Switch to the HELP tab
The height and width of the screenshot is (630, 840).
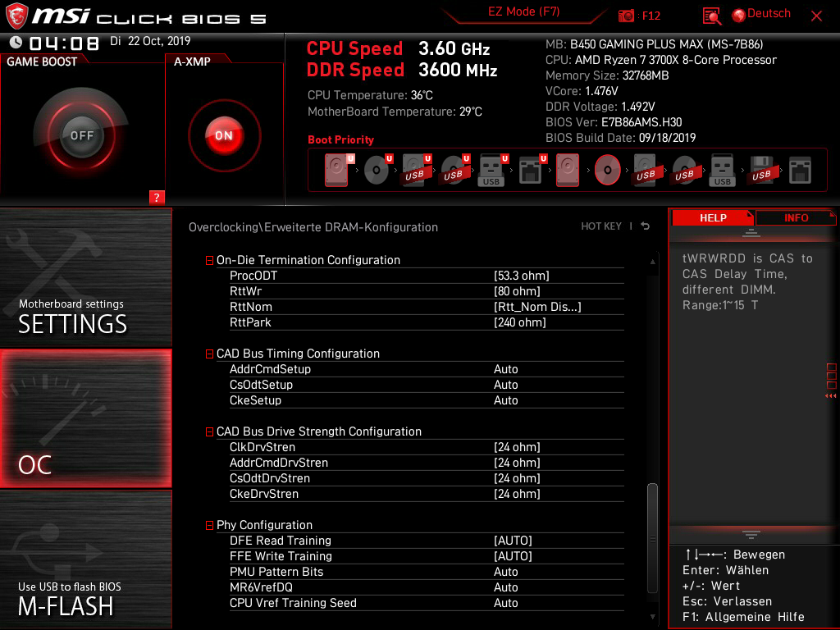click(x=713, y=217)
